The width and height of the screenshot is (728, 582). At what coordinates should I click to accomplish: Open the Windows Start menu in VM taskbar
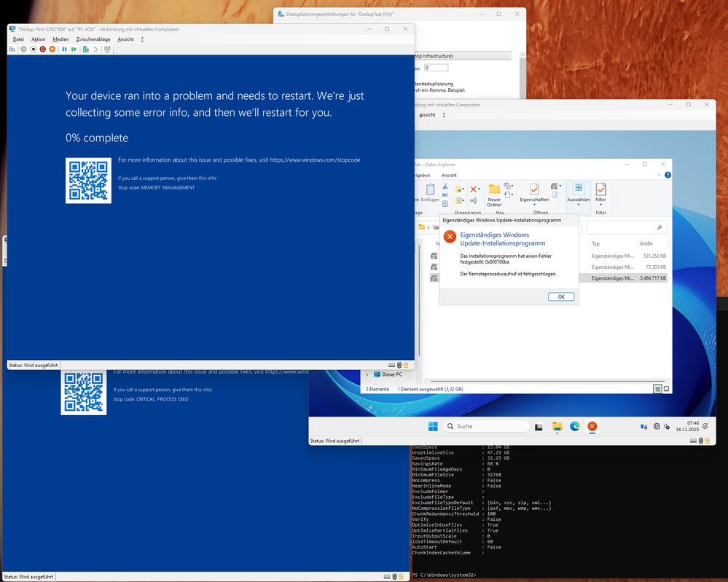(x=433, y=427)
